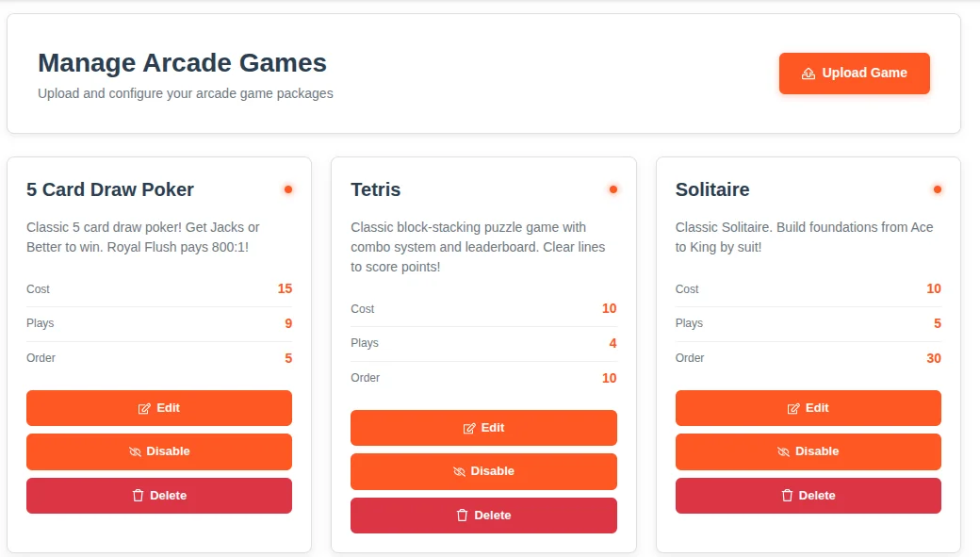
Task: Click the crossed-eye icon on Solitaire Disable button
Action: 783,452
